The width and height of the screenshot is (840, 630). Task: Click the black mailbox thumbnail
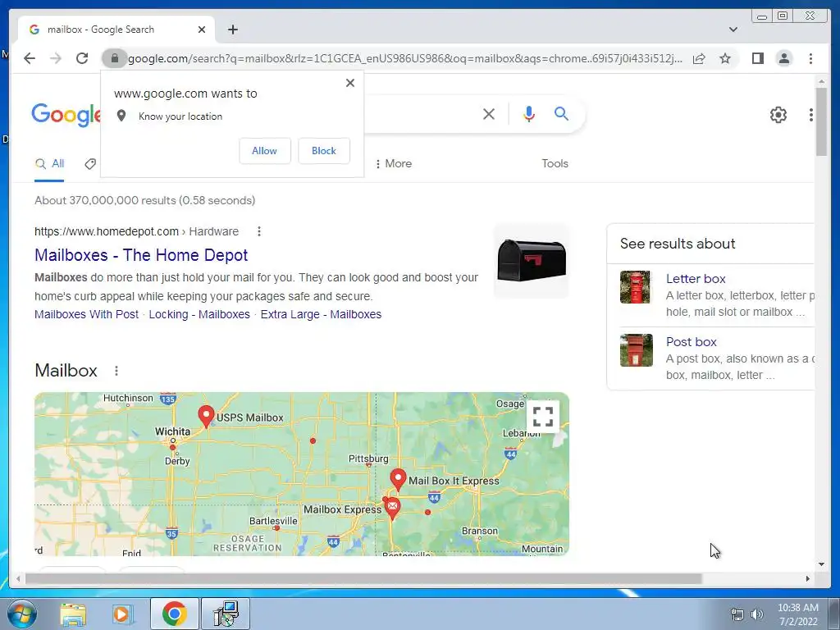coord(531,261)
